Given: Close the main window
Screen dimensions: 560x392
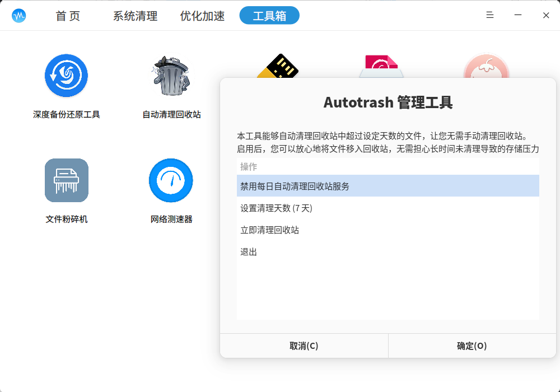Looking at the screenshot, I should [546, 15].
